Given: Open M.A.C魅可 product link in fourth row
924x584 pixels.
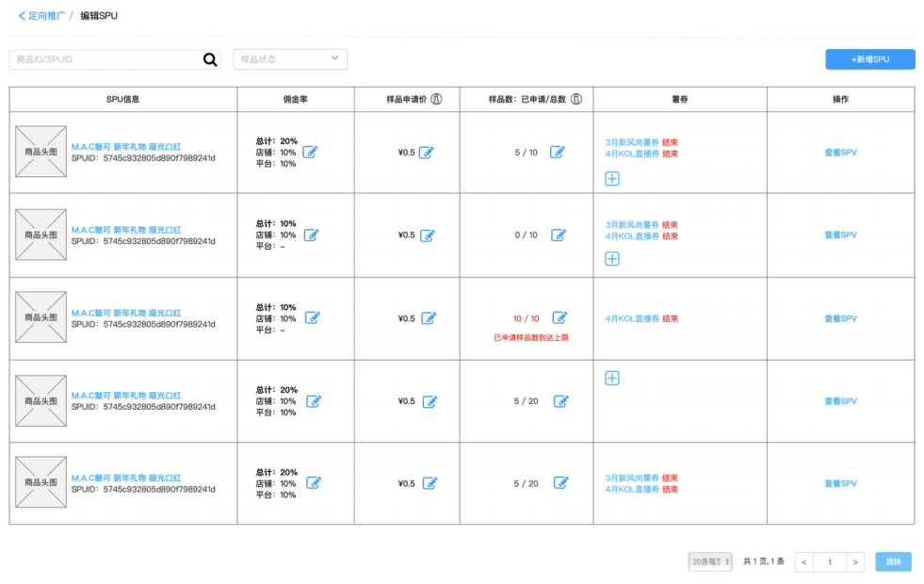Looking at the screenshot, I should 126,396.
